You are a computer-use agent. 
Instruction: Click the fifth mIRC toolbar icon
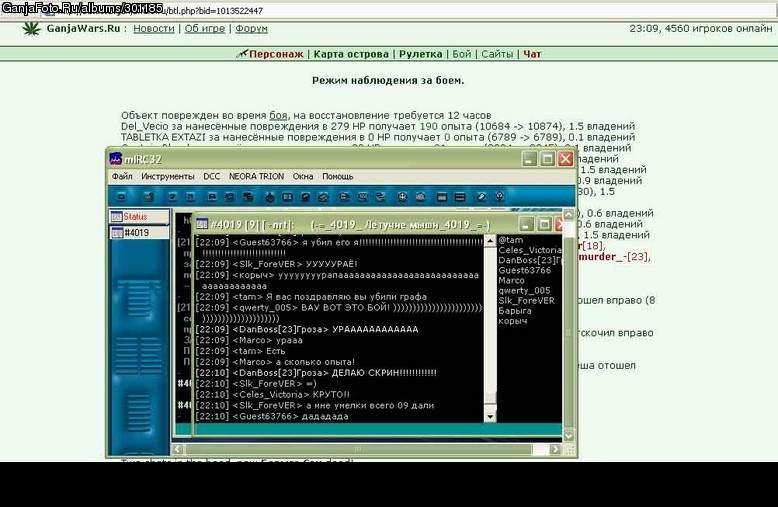coord(212,197)
